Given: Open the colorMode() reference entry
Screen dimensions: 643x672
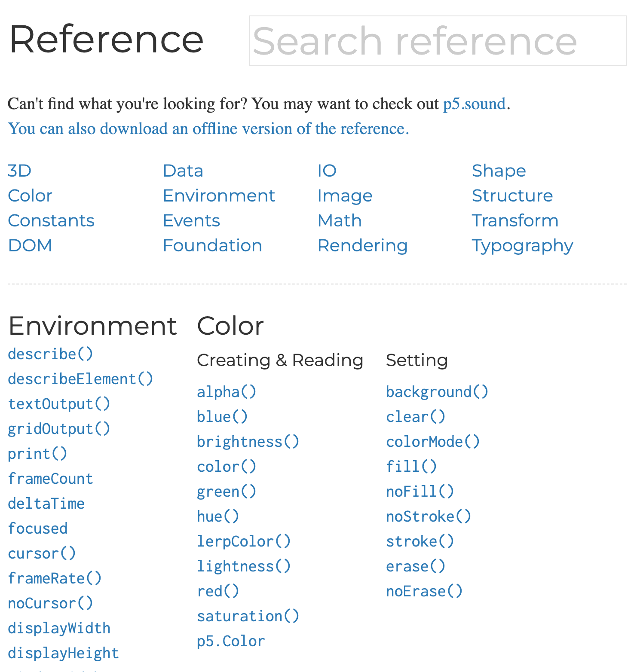Looking at the screenshot, I should pos(432,442).
